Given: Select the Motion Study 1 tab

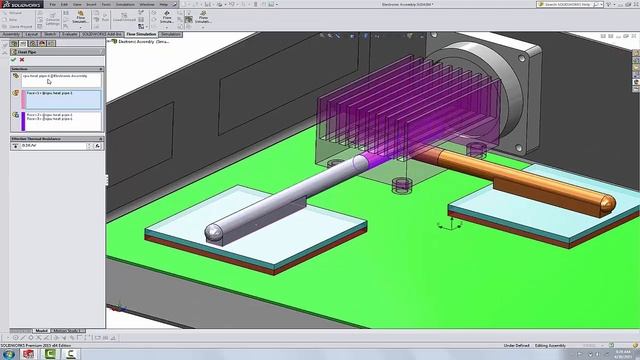Looking at the screenshot, I should 67,331.
